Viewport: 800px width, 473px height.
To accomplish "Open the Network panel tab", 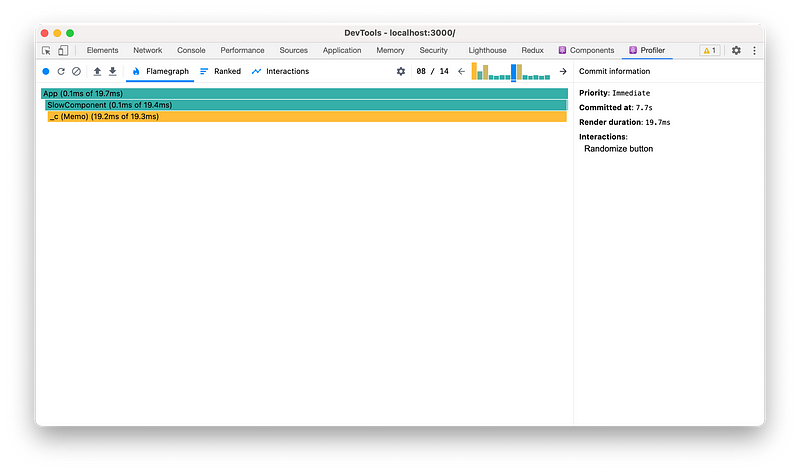I will point(147,50).
